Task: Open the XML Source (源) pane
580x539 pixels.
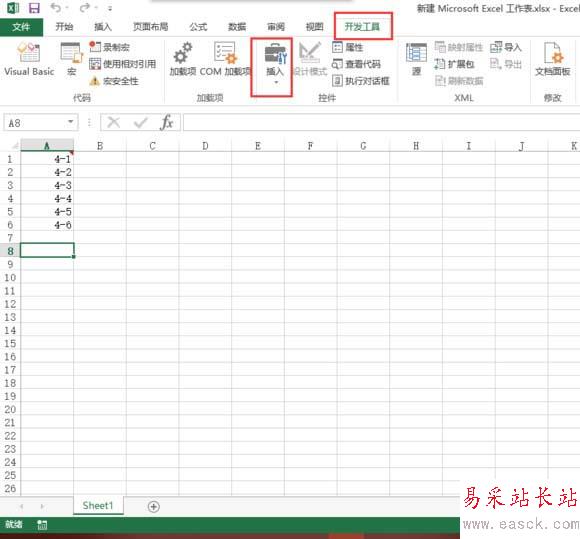Action: click(x=417, y=59)
